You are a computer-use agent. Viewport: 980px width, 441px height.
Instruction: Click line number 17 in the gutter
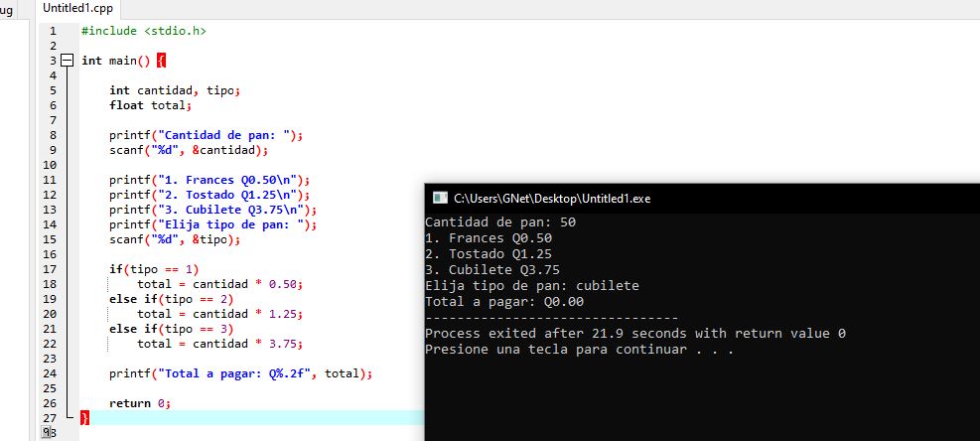(49, 269)
